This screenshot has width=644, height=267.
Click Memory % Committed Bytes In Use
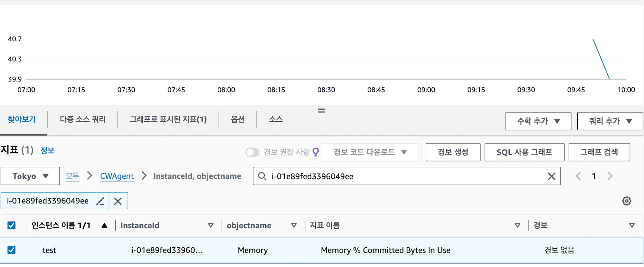tap(386, 250)
